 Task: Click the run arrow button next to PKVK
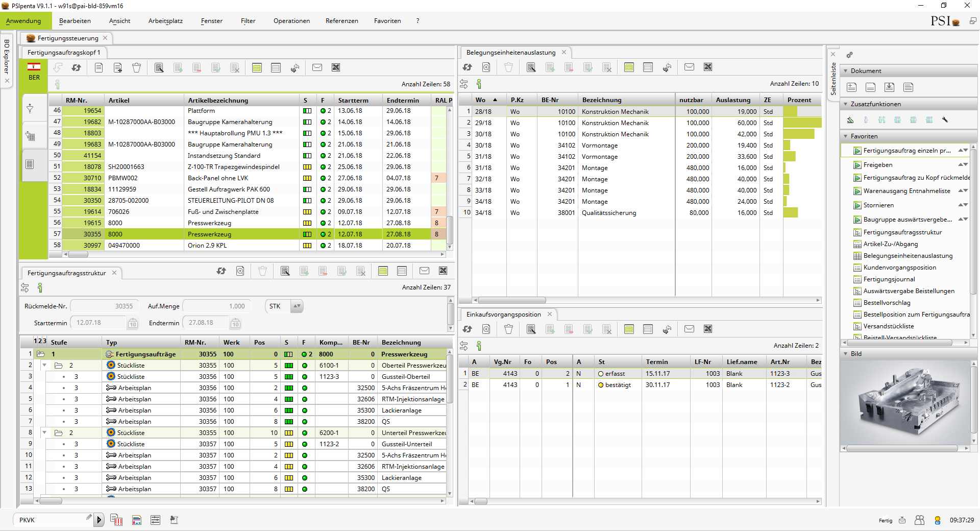pyautogui.click(x=99, y=520)
